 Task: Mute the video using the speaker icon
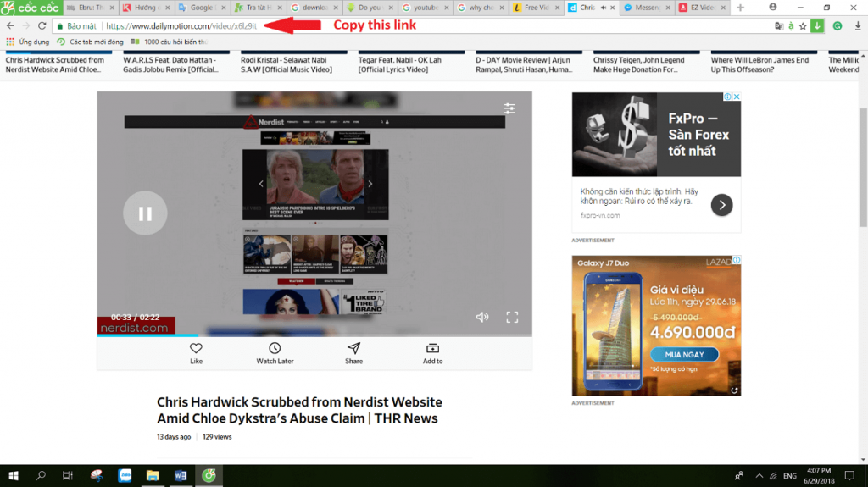482,317
